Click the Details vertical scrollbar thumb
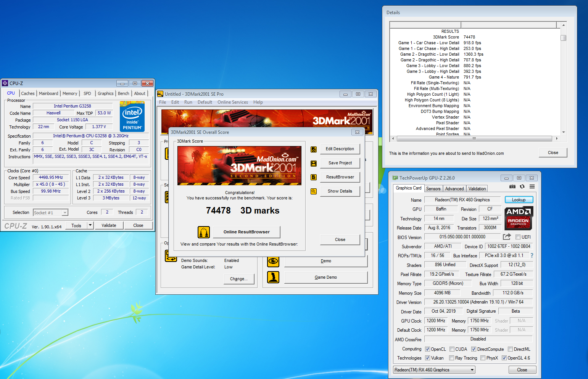The height and width of the screenshot is (379, 588). (x=563, y=38)
